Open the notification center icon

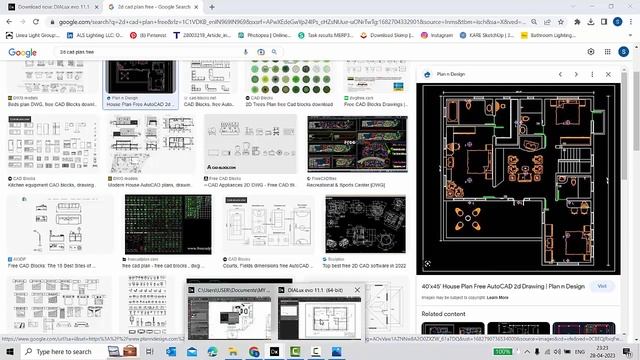pos(627,351)
